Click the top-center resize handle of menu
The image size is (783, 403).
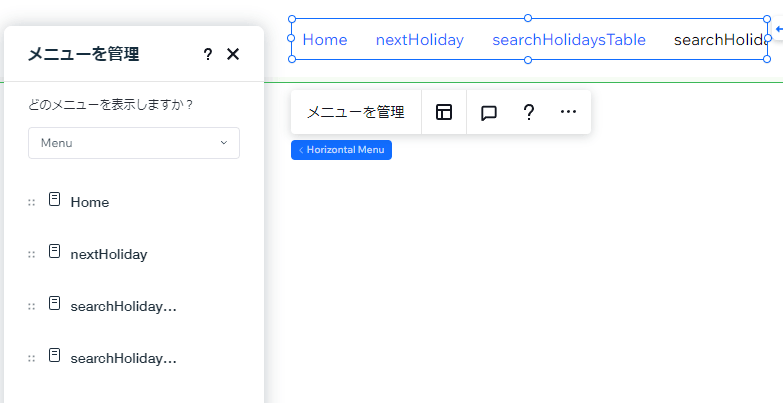pos(528,18)
